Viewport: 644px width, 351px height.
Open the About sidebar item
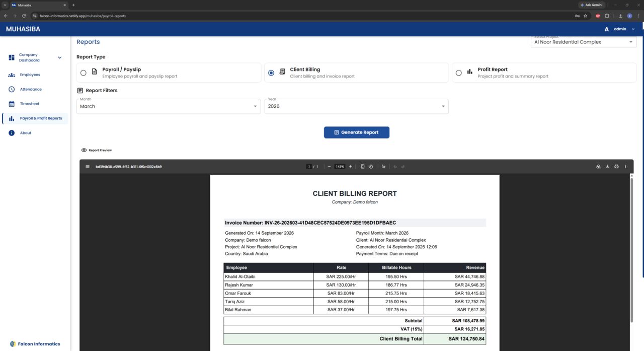point(35,133)
